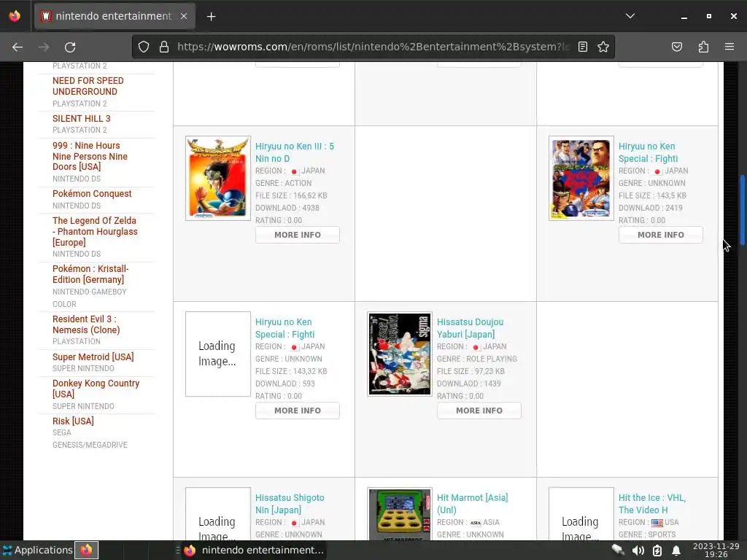747x560 pixels.
Task: Open Hit the Ice VHL title link
Action: 652,504
